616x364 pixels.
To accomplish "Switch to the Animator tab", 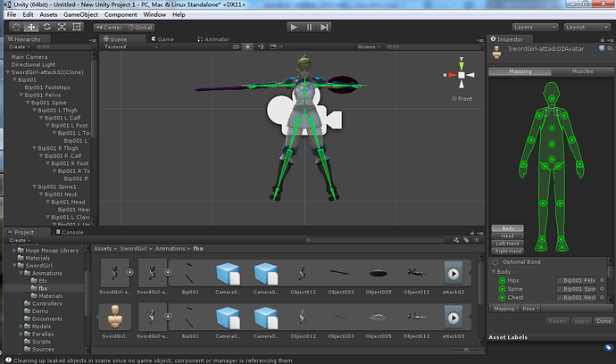I will (x=216, y=39).
